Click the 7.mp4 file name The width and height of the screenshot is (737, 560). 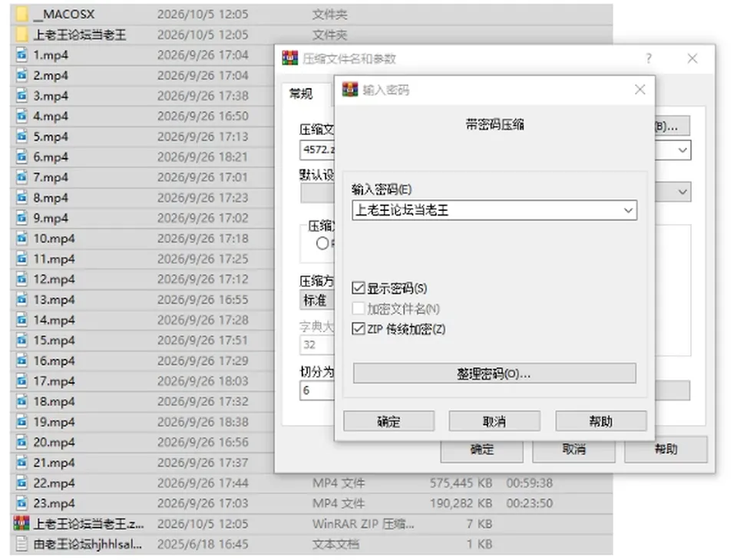(x=51, y=177)
